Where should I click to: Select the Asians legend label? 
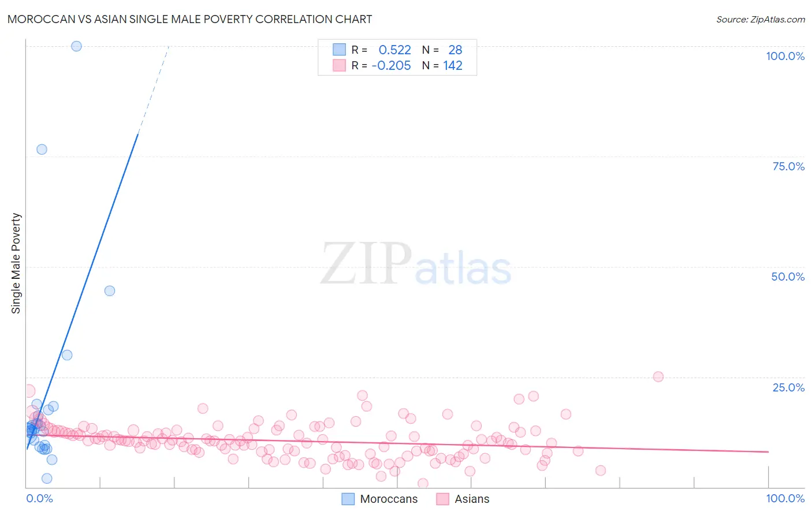click(472, 499)
